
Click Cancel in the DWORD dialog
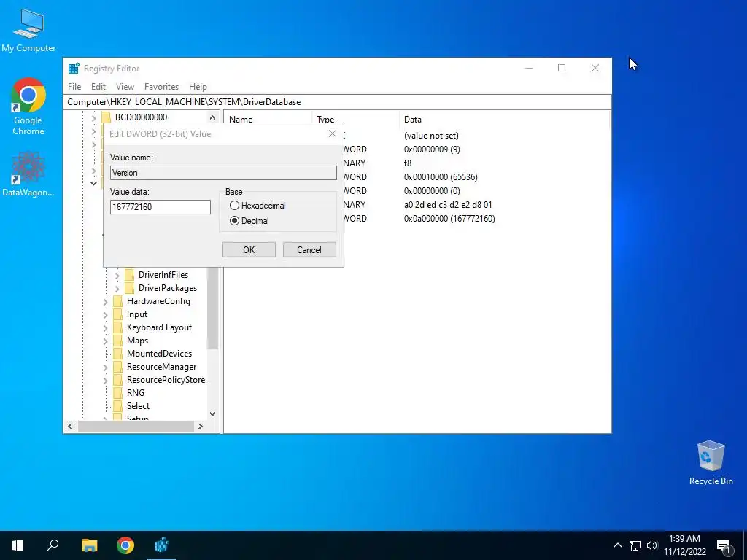coord(309,250)
